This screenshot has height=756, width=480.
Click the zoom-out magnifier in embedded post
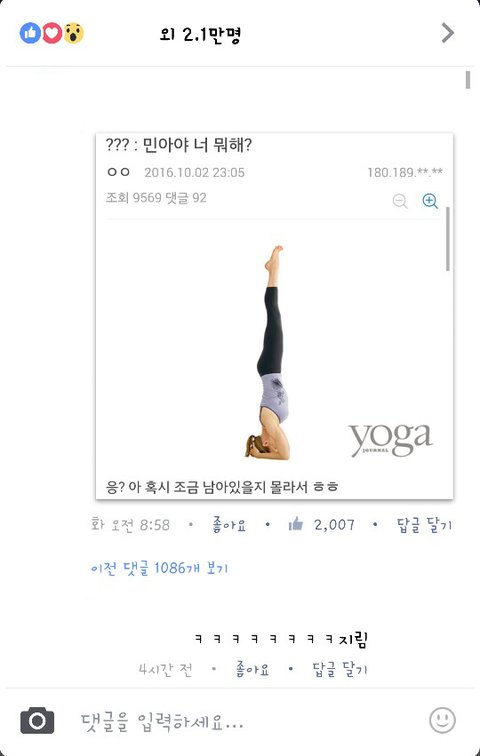pos(400,201)
